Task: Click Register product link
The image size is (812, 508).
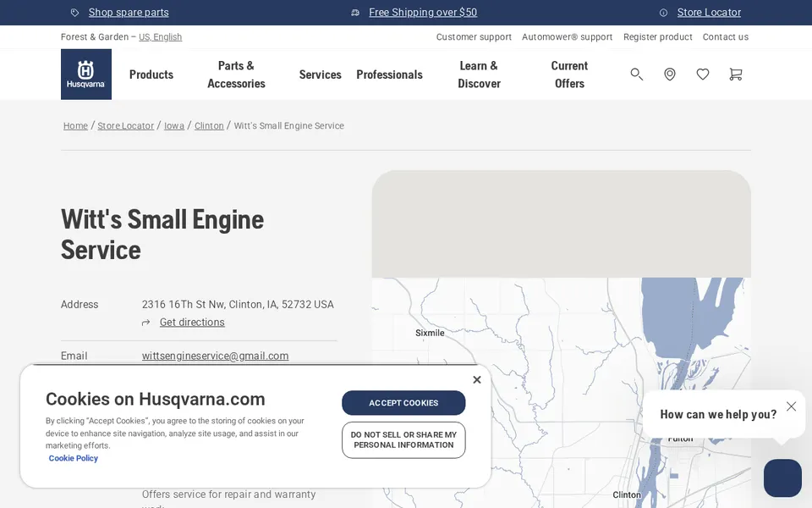Action: coord(658,36)
